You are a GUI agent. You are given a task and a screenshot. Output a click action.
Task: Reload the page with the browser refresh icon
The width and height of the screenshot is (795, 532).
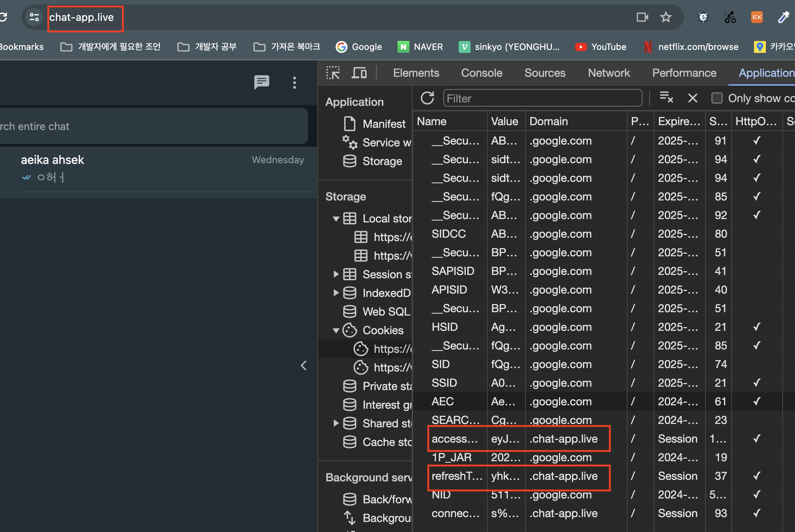[3, 17]
